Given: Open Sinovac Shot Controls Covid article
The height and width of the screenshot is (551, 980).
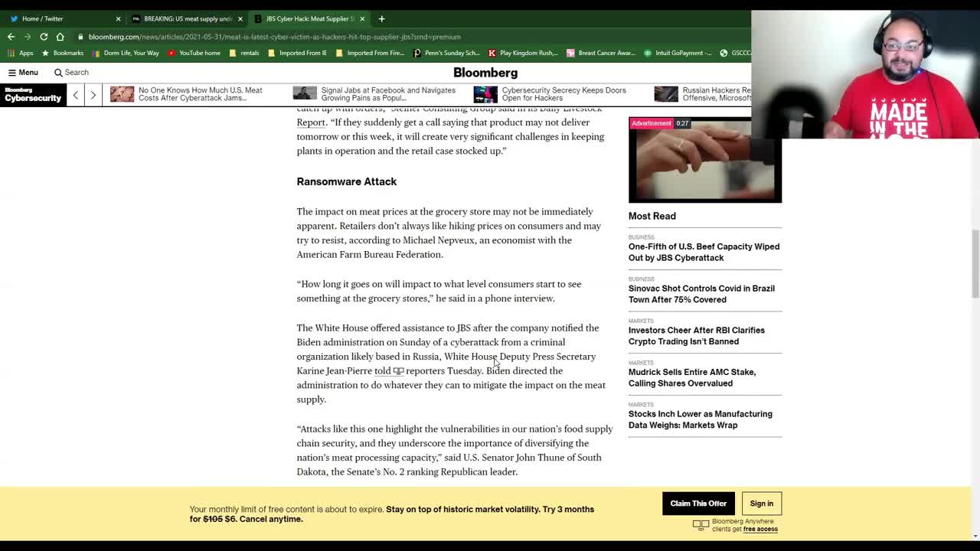Looking at the screenshot, I should coord(701,294).
